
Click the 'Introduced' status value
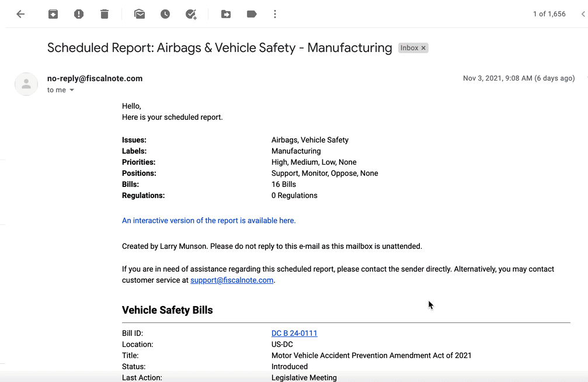(290, 367)
